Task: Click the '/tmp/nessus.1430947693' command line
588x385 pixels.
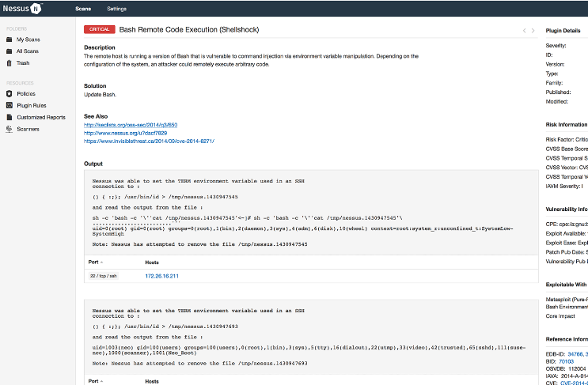Action: click(165, 326)
